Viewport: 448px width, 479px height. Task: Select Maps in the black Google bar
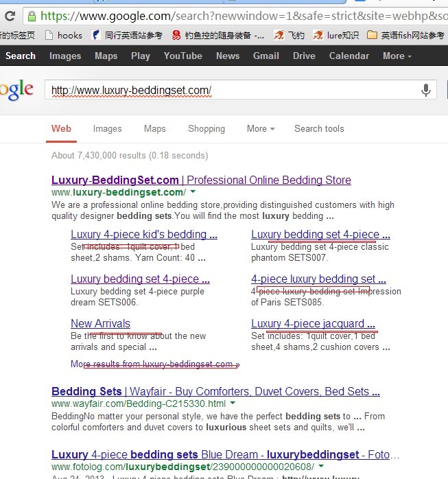(106, 56)
